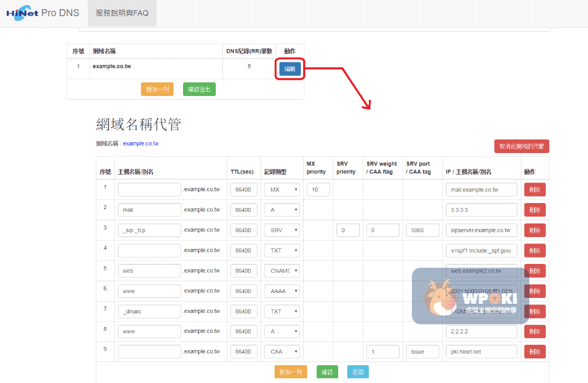Open the 服務說明與FAQ tab
Image resolution: width=588 pixels, height=383 pixels.
122,13
